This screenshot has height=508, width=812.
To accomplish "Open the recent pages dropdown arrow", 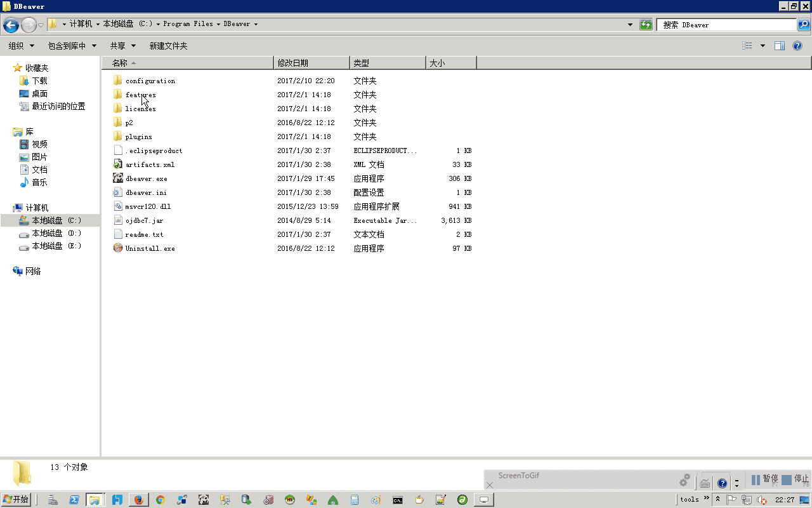I will pos(41,25).
